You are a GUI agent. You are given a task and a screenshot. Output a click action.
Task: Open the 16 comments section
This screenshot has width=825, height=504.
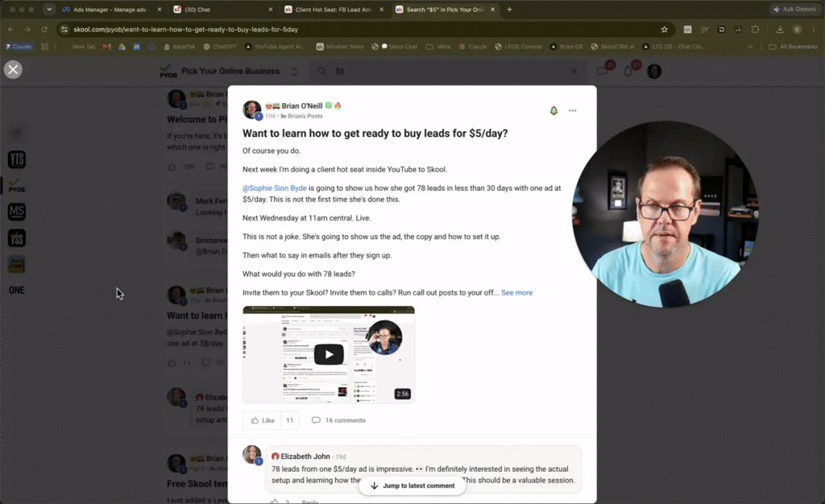(x=339, y=420)
